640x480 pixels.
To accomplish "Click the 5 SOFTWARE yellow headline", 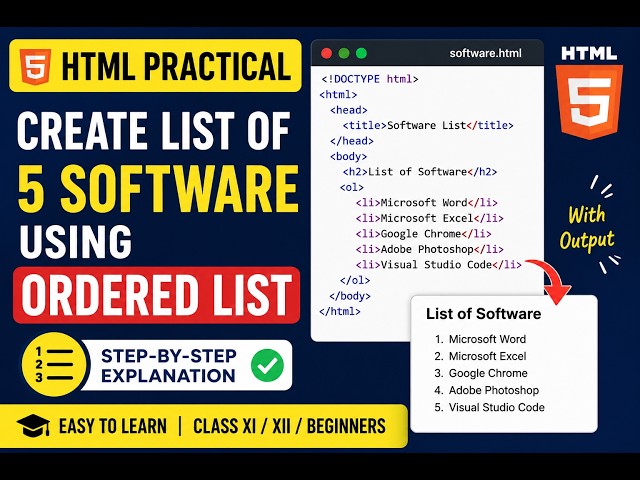I will 158,188.
